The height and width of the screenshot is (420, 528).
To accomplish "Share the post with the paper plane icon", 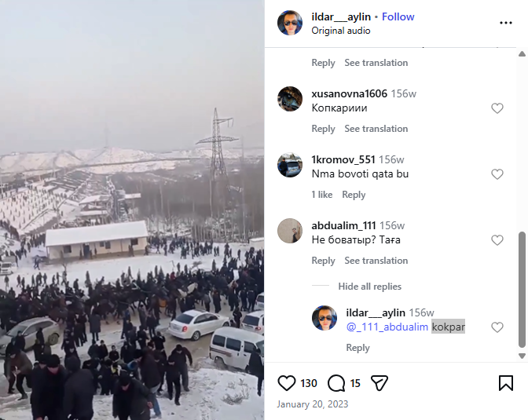I will pos(379,383).
